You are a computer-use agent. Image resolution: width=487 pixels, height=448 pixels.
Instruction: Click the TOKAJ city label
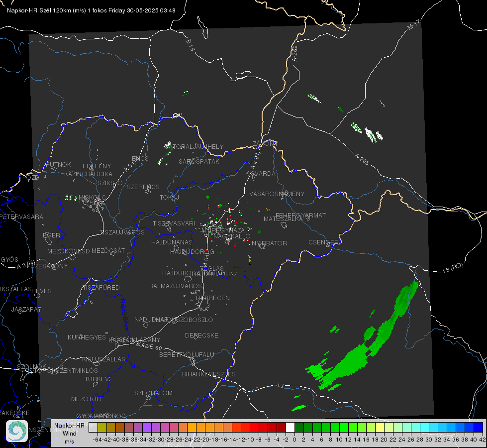coord(169,198)
